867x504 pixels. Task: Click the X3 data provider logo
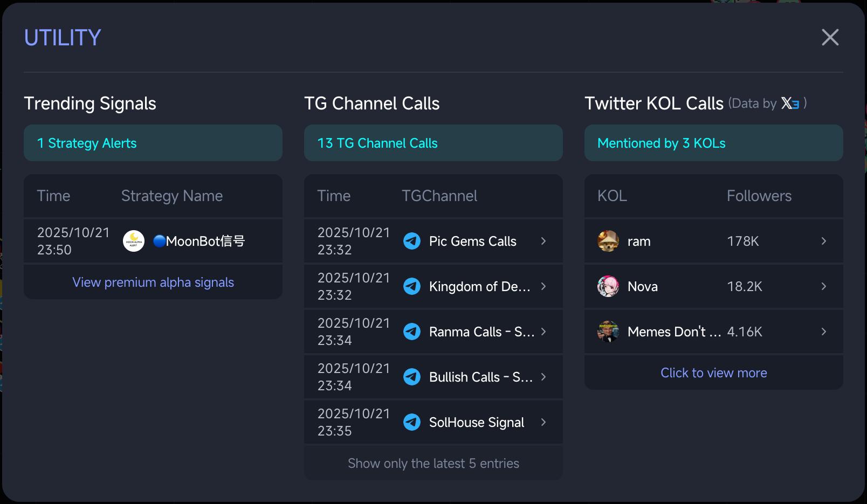coord(790,103)
